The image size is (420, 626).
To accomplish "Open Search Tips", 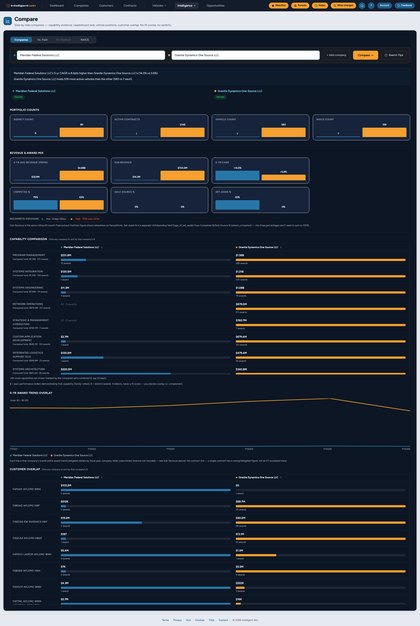I will coord(394,55).
